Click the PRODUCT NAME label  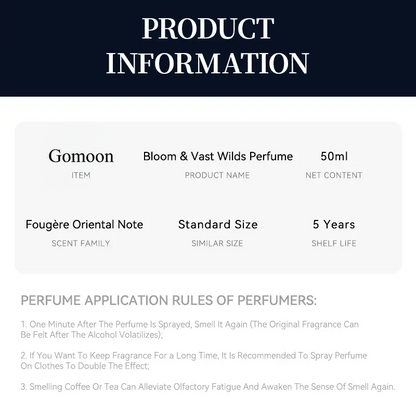tap(217, 175)
